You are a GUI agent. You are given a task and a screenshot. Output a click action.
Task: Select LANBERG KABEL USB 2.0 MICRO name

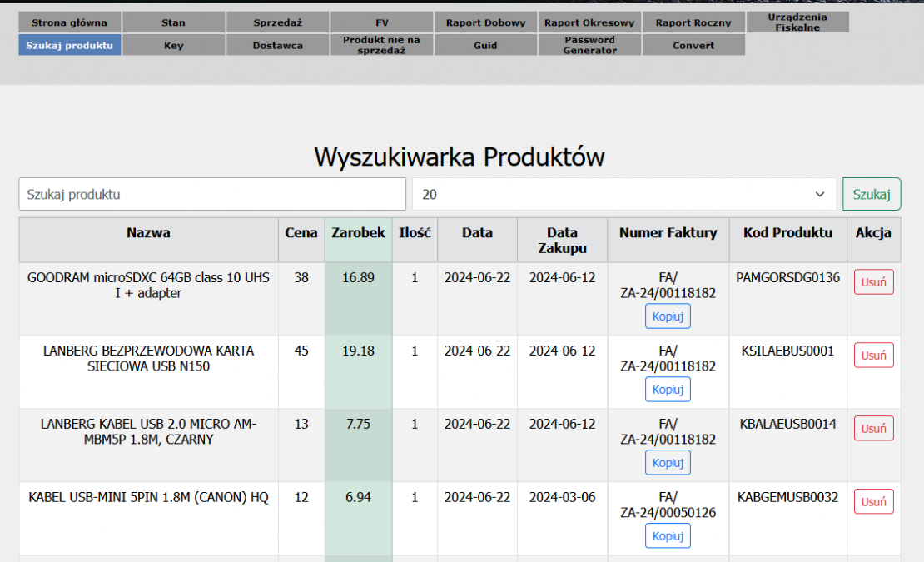148,431
